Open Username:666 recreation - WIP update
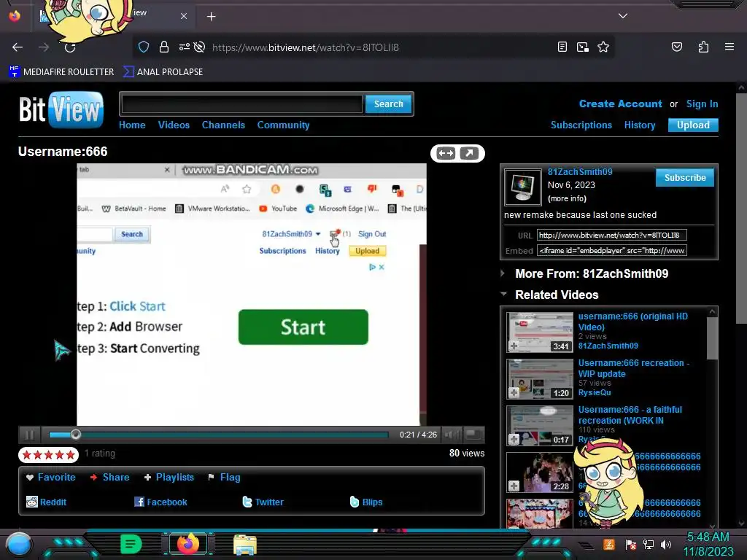Image resolution: width=747 pixels, height=560 pixels. [x=634, y=368]
